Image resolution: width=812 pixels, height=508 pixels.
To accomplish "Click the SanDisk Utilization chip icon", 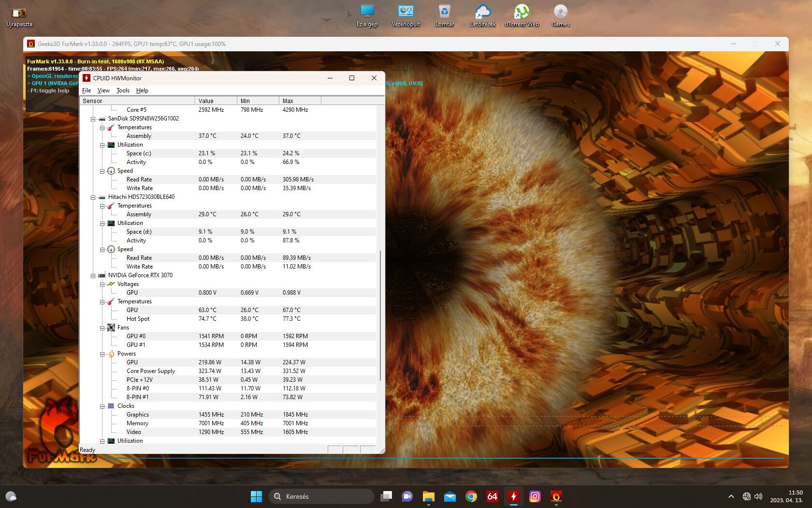I will [x=111, y=145].
